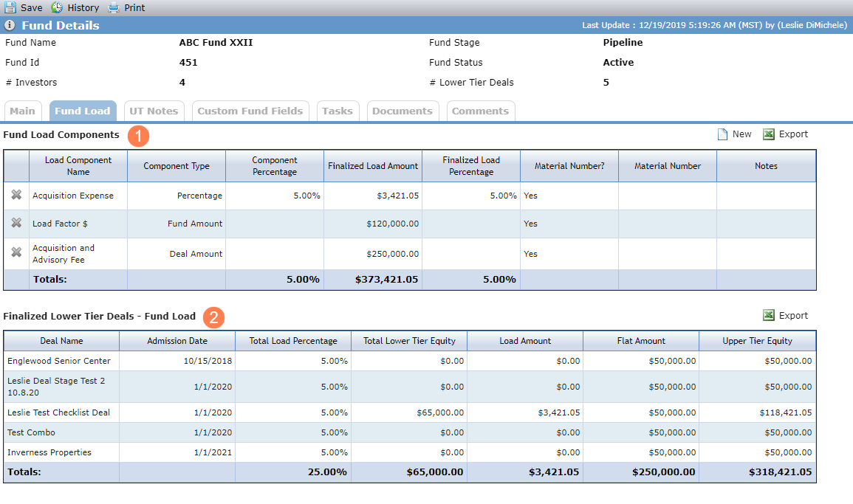The image size is (853, 504).
Task: Click the Leslie Deal Stage Test 2 10.8.20 deal
Action: point(56,387)
